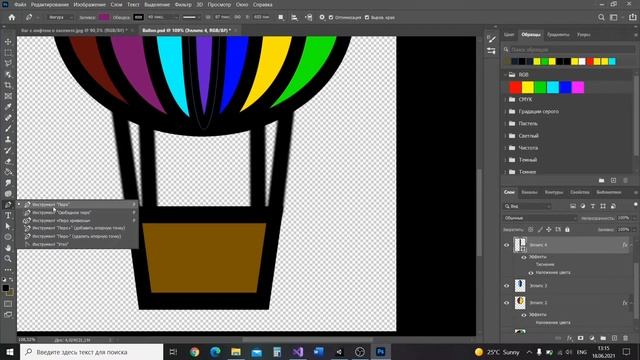
Task: Open path alignment options
Action: [295, 18]
